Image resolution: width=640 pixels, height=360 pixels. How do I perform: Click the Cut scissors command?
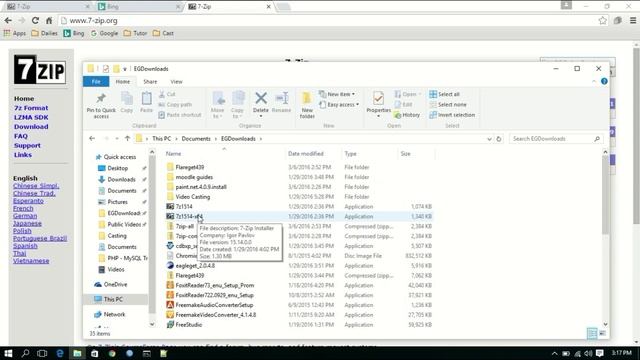[167, 94]
